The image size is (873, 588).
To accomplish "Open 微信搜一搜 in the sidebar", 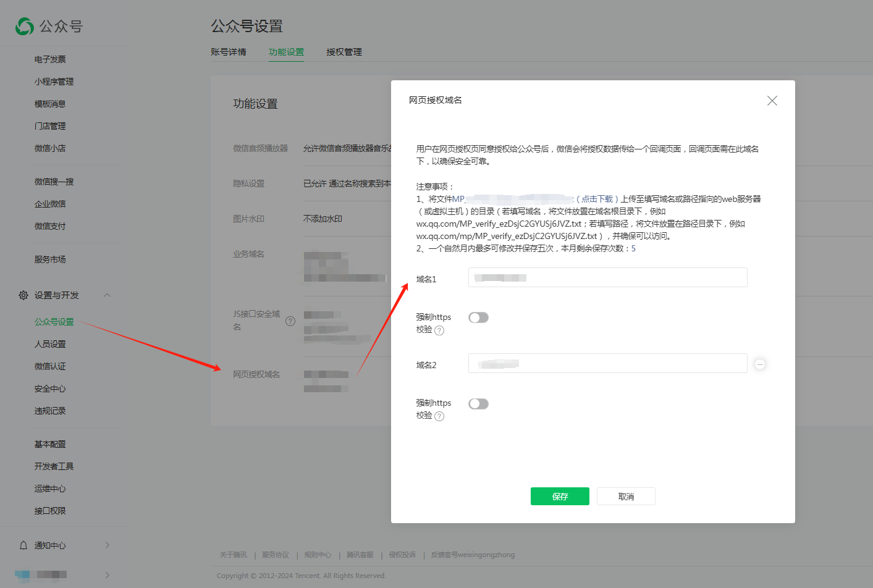I will (x=54, y=182).
